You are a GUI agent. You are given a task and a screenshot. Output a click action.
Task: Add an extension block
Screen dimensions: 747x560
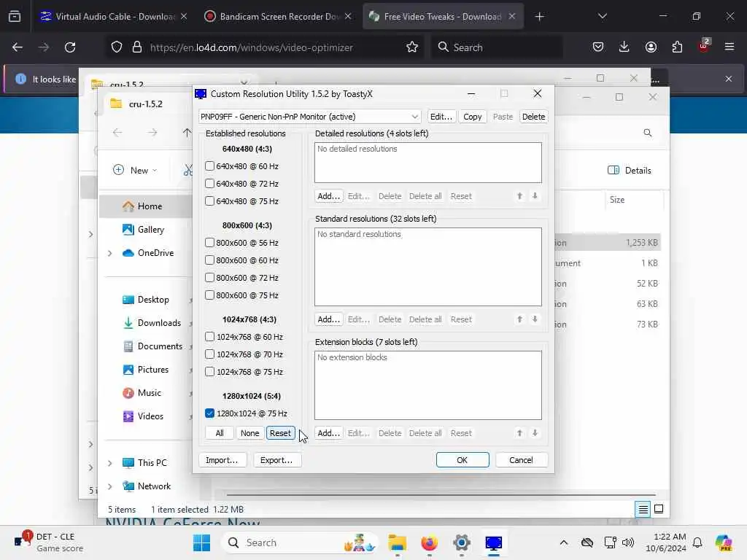tap(328, 433)
